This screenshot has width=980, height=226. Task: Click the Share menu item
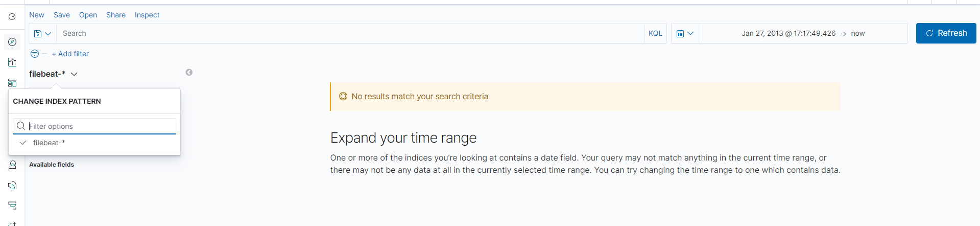116,15
